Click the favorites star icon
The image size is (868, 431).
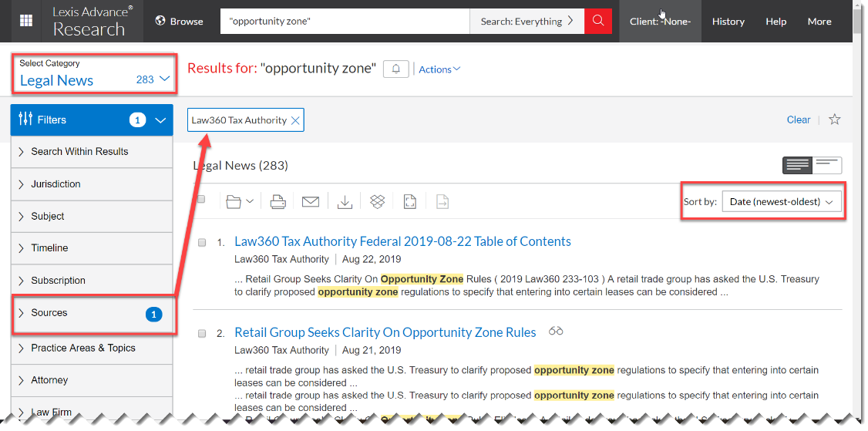[835, 119]
